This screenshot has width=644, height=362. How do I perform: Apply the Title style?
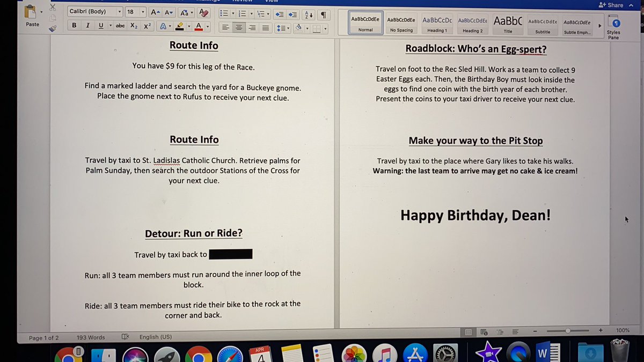(508, 24)
